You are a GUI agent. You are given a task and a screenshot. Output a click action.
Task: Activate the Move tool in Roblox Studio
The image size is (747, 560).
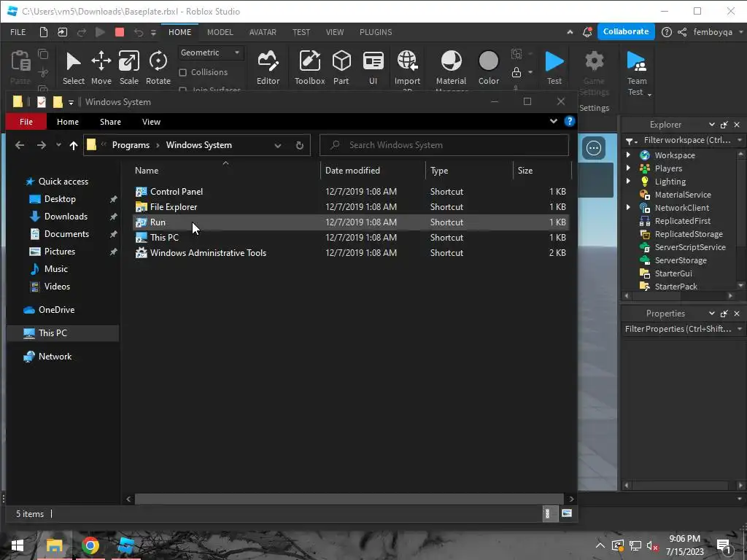pos(101,68)
